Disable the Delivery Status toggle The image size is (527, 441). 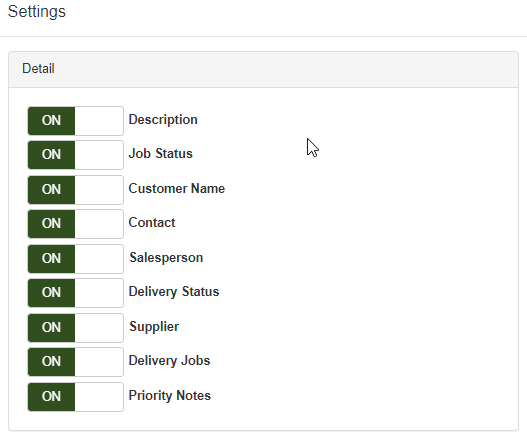76,293
